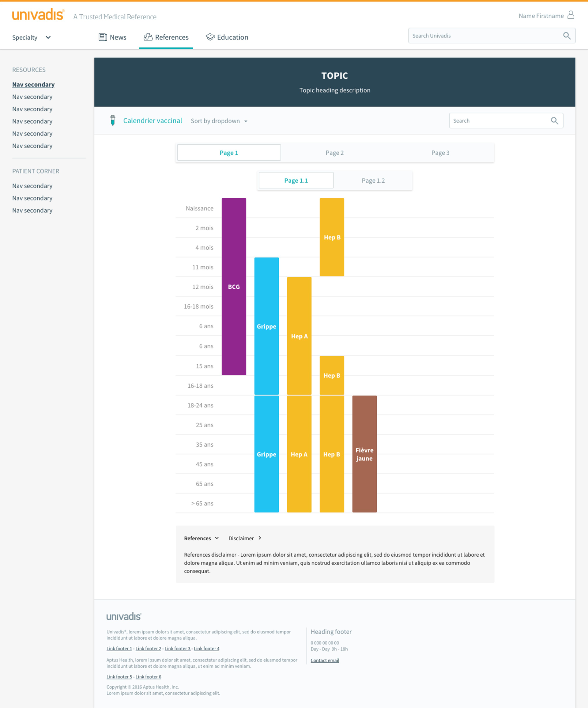Screen dimensions: 588x708
Task: Click the Univadis orange logo
Action: [38, 15]
